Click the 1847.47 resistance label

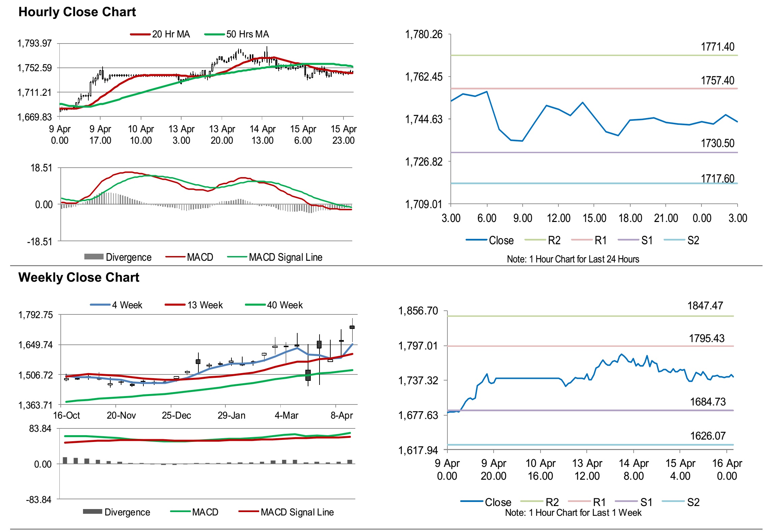[x=705, y=306]
